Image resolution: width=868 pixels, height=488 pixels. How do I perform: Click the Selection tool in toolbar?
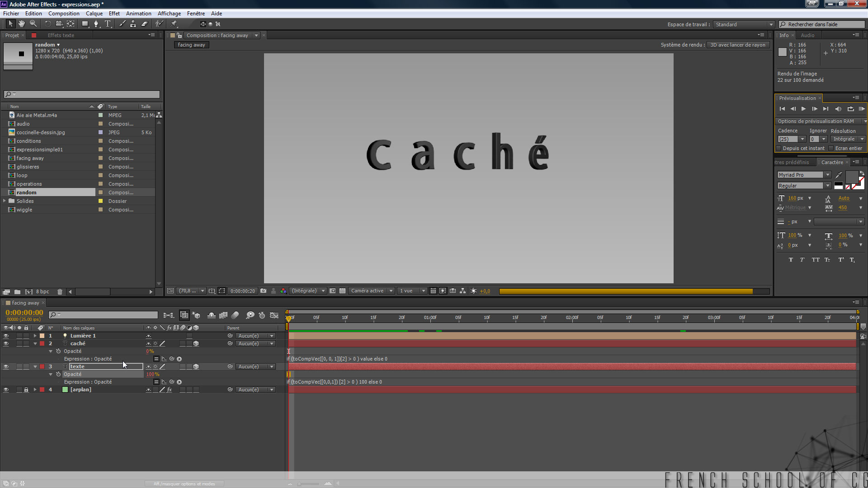point(10,24)
